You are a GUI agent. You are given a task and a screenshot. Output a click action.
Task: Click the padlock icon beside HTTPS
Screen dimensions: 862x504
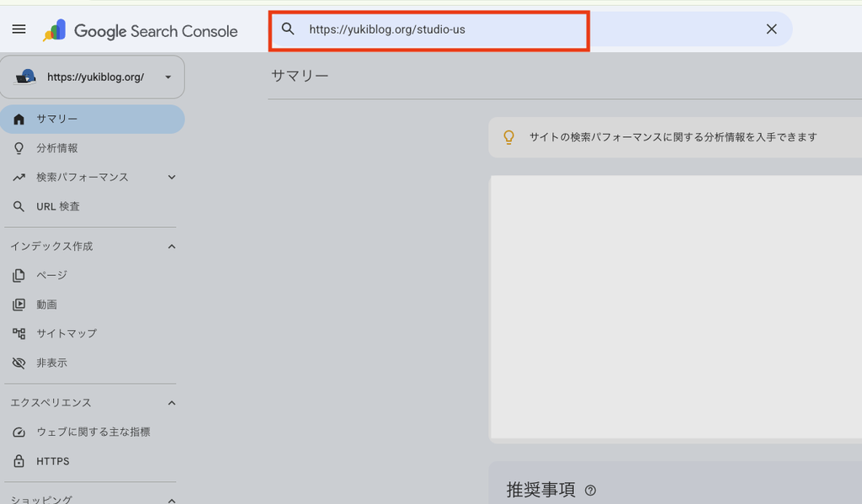point(19,461)
